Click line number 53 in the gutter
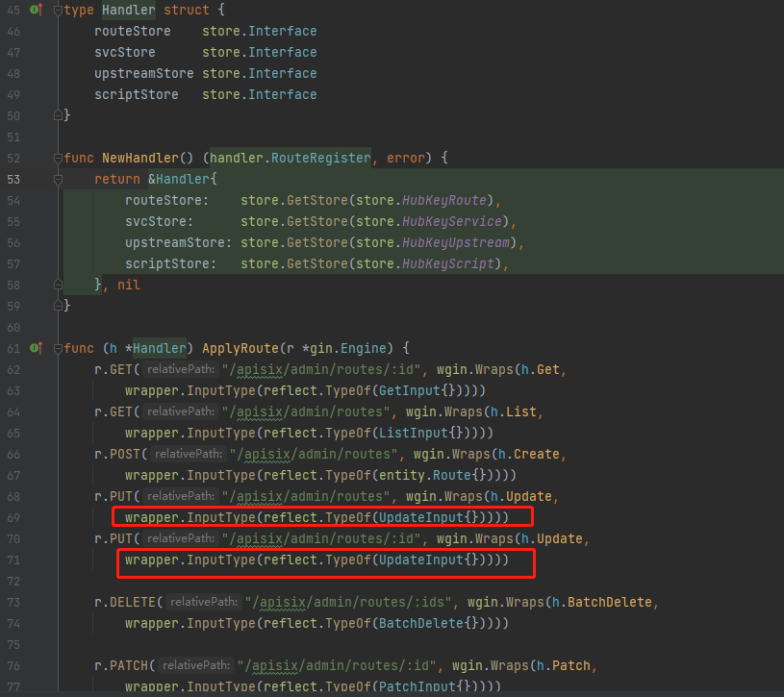 click(x=13, y=180)
